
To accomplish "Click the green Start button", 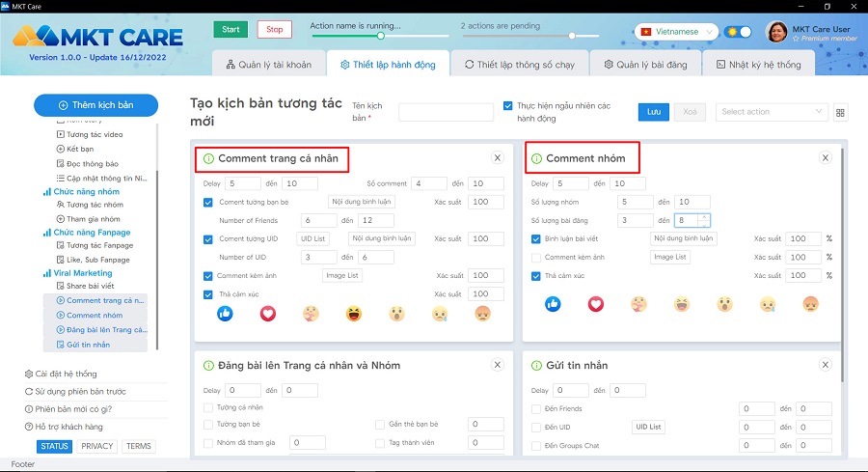I will point(231,29).
